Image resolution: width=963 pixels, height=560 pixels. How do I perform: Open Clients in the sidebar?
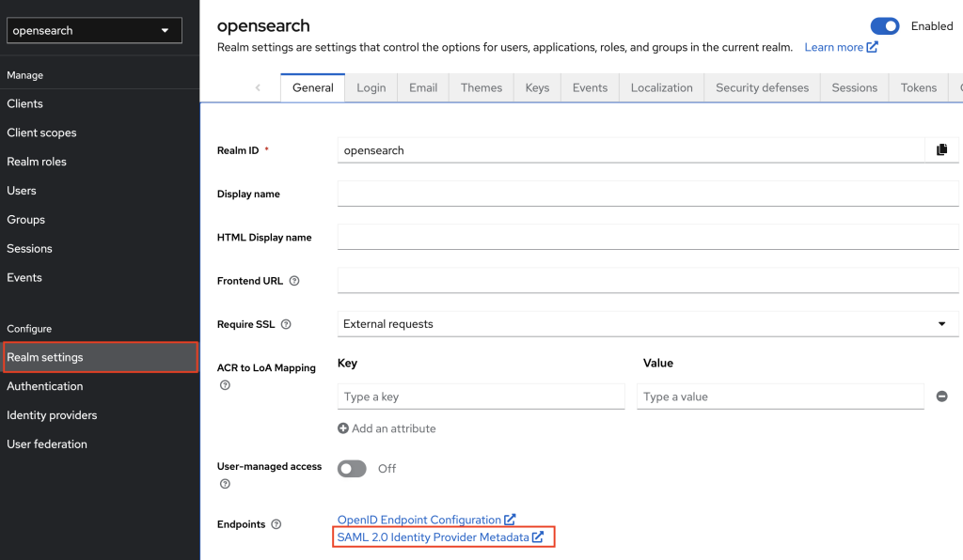100,103
